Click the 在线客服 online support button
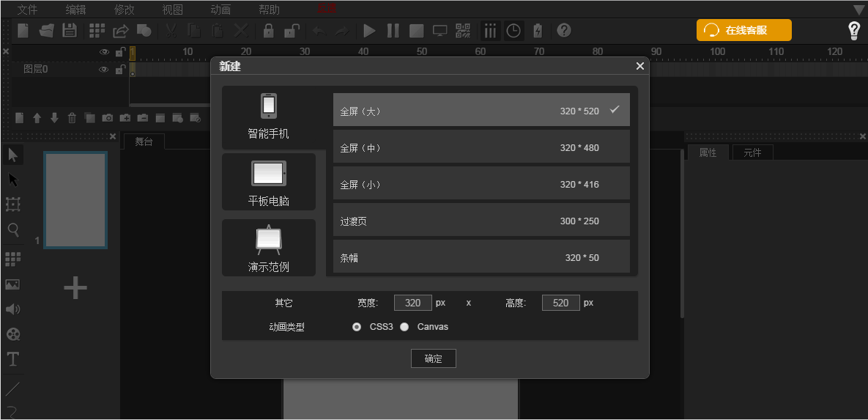The width and height of the screenshot is (868, 420). click(x=743, y=30)
